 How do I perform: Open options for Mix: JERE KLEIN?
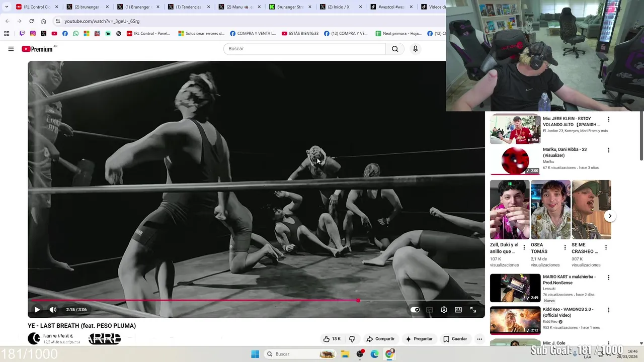click(608, 120)
